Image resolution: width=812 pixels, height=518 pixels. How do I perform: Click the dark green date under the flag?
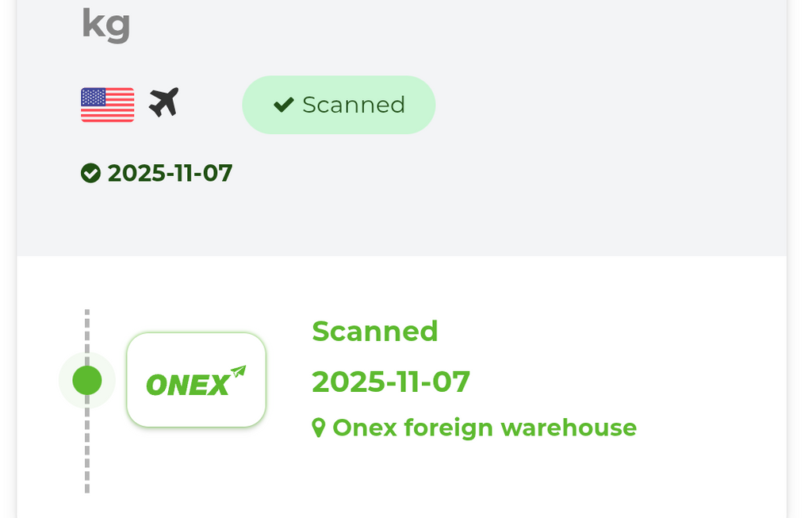coord(170,173)
